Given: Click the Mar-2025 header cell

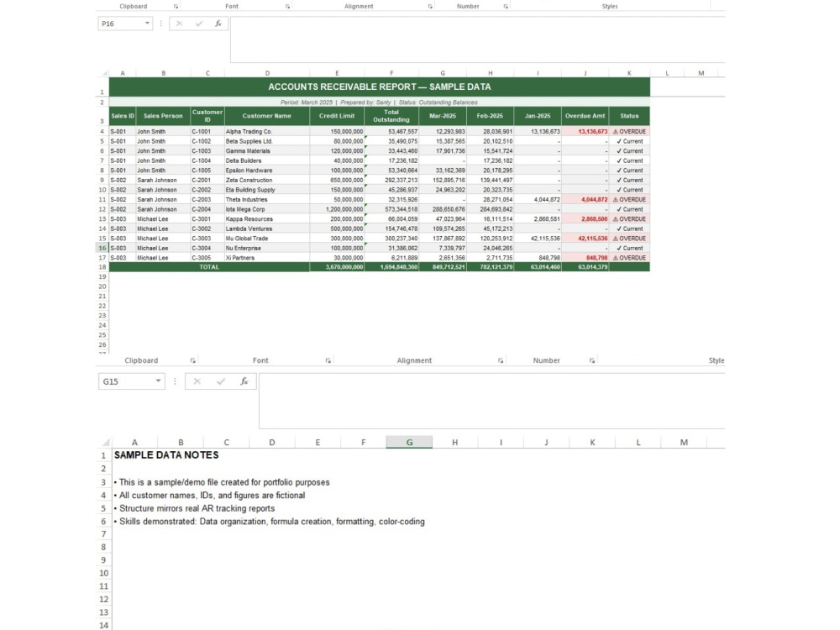Looking at the screenshot, I should [443, 116].
